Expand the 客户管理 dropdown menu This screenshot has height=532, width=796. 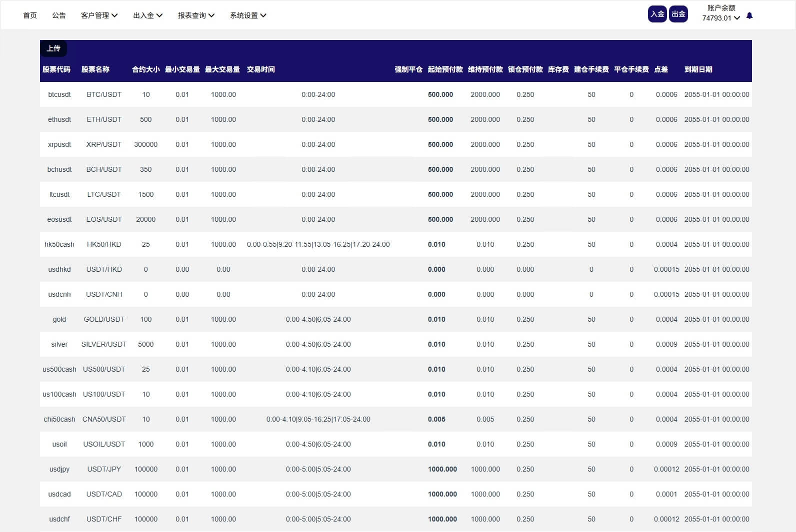[99, 15]
